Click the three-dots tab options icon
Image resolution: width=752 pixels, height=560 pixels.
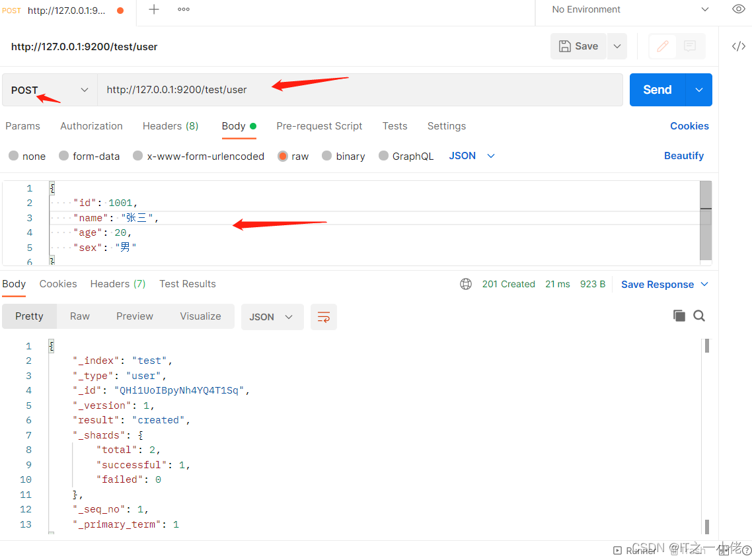[x=184, y=9]
